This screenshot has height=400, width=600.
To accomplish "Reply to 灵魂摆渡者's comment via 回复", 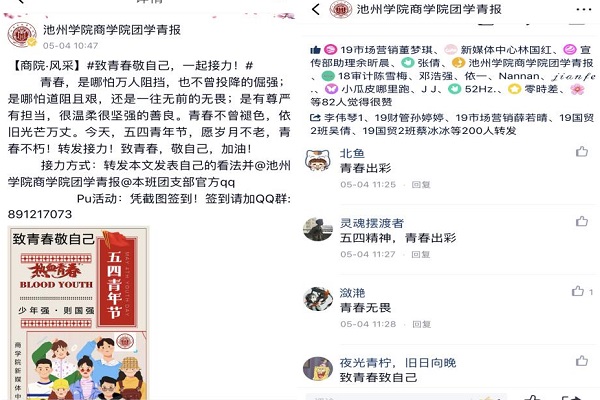I will click(x=421, y=254).
